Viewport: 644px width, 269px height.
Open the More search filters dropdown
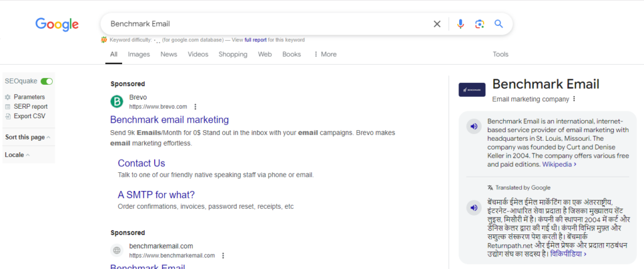325,54
